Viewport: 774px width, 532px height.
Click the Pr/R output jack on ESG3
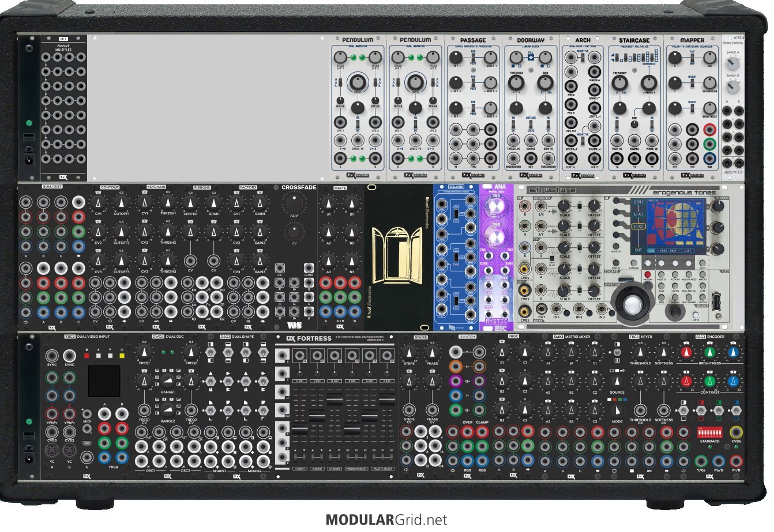pos(736,461)
